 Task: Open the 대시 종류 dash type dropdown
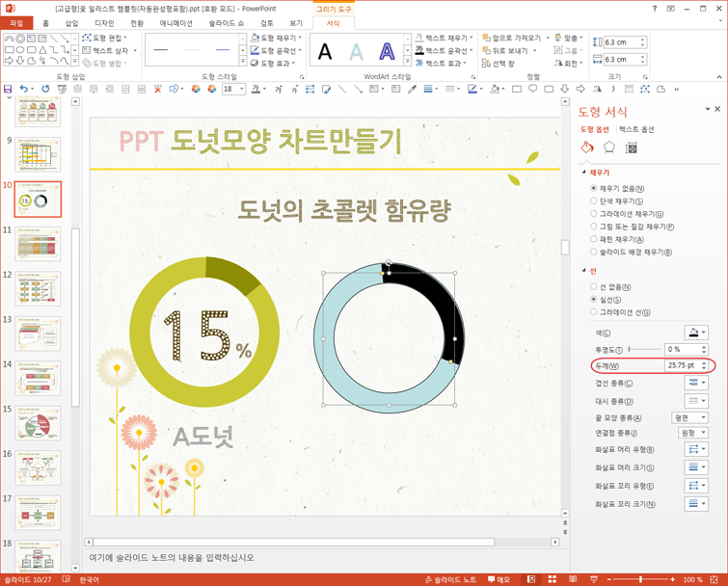(696, 401)
